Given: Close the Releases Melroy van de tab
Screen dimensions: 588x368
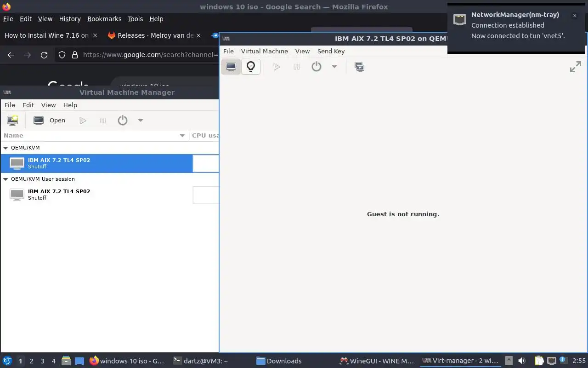Looking at the screenshot, I should coord(198,35).
